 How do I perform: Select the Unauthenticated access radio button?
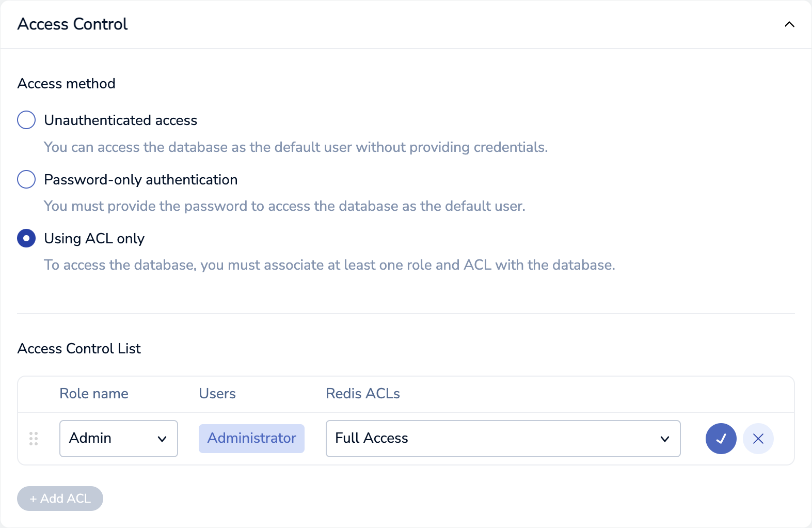click(26, 120)
